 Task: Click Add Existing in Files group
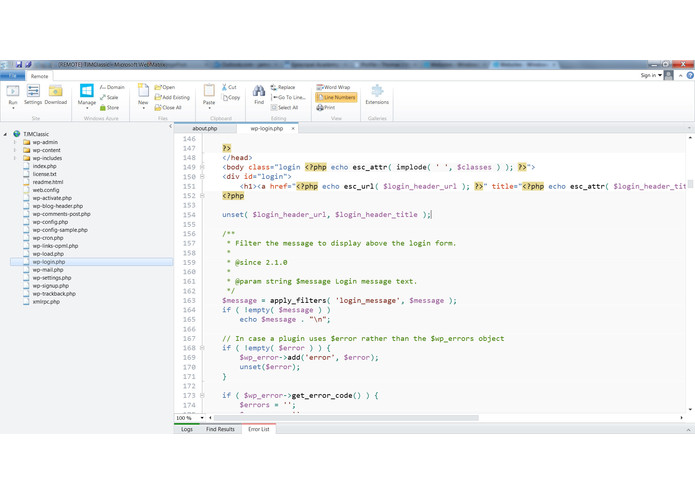point(172,97)
